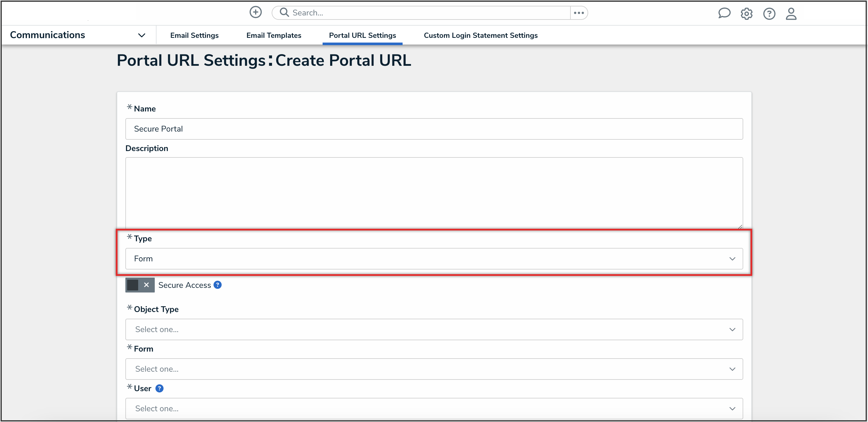Viewport: 868px width, 422px height.
Task: Click the Name input field
Action: [434, 129]
